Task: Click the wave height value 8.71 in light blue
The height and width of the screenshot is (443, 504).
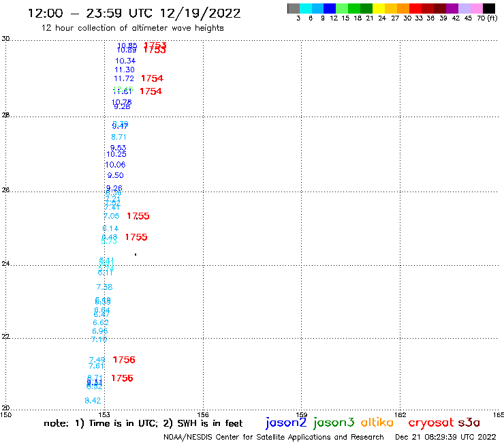Action: (119, 137)
